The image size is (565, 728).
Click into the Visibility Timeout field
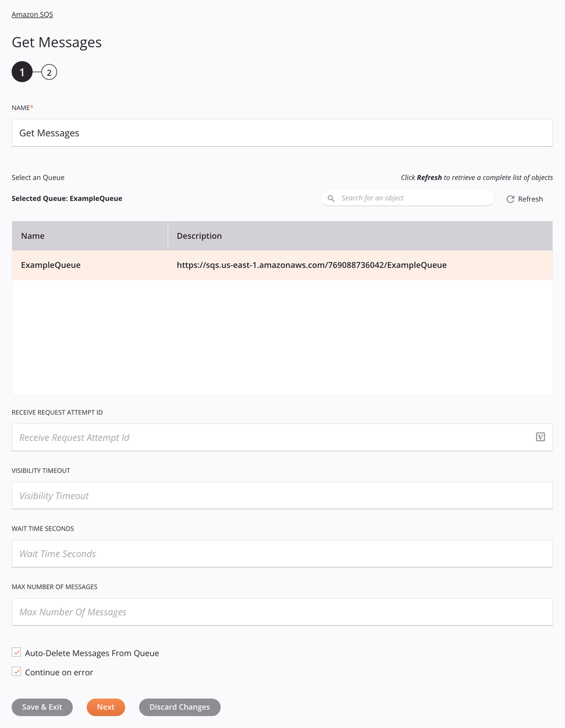282,496
